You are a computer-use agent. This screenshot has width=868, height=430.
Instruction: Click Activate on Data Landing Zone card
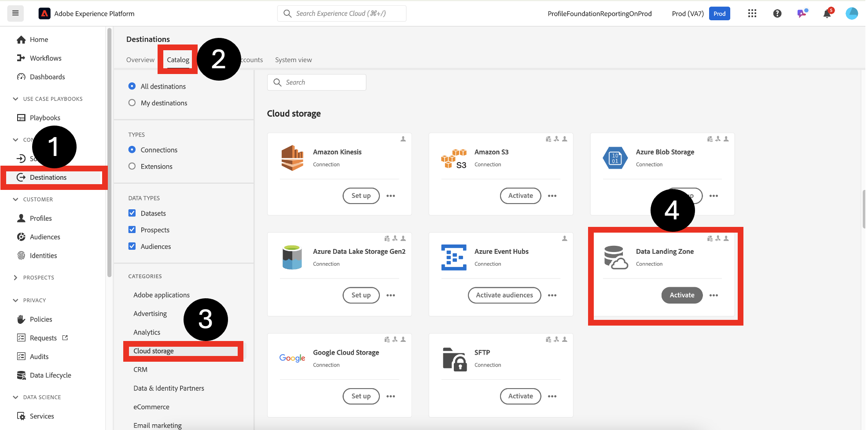(x=681, y=295)
